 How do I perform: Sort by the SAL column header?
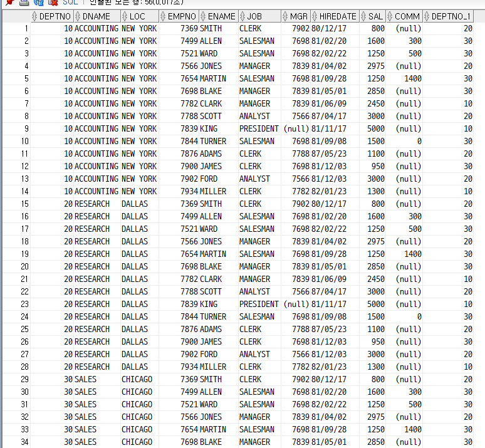(x=373, y=16)
